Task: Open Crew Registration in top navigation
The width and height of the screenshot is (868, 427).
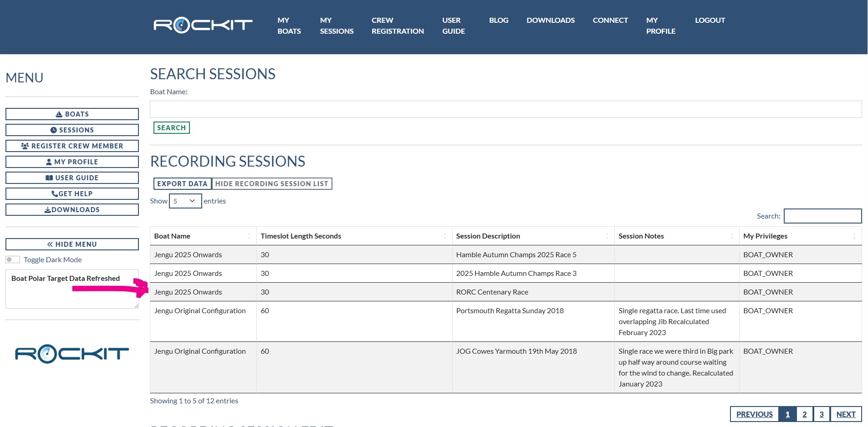Action: tap(397, 26)
